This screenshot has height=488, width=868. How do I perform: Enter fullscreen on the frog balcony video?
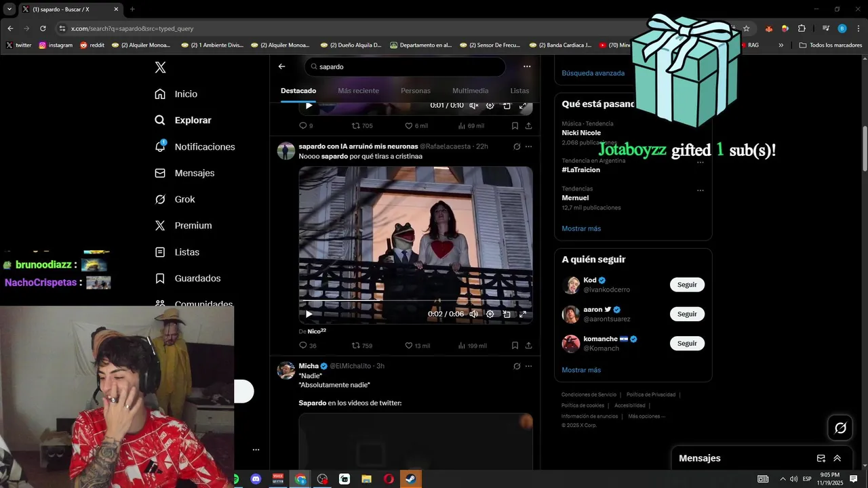[523, 314]
